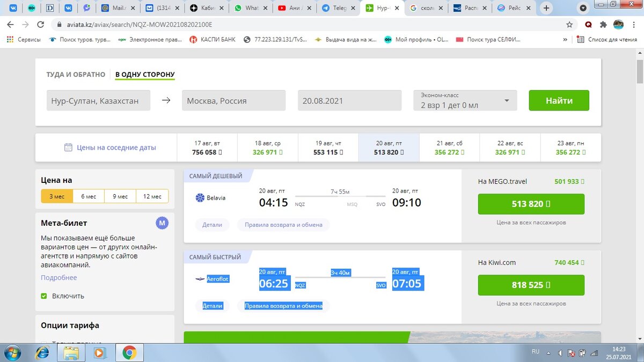Launch Internet Explorer from the taskbar
The width and height of the screenshot is (644, 362).
42,352
